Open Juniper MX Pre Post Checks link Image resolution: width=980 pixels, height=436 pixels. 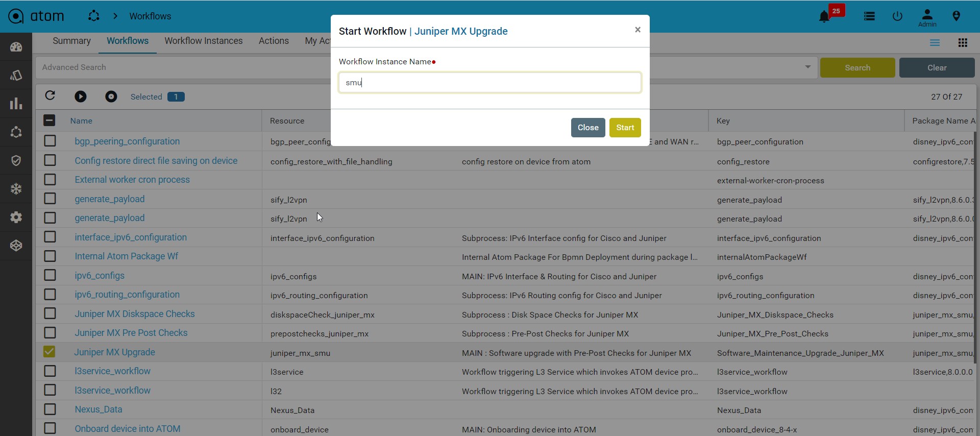point(131,333)
